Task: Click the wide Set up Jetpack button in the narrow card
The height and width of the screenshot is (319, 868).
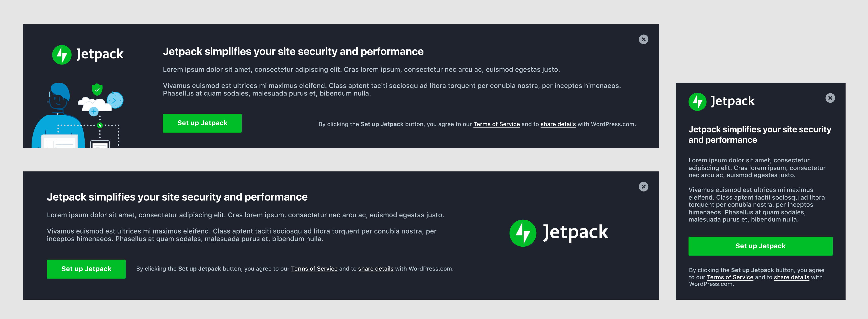Action: (x=760, y=246)
